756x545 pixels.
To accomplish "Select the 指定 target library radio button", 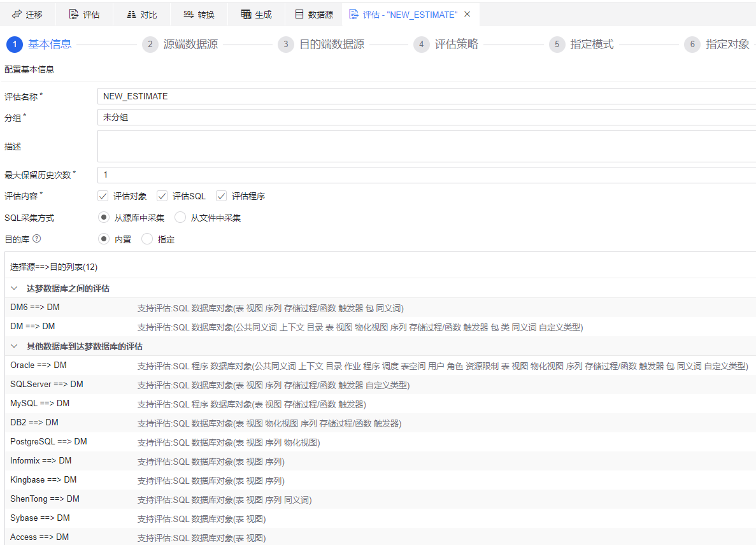I will coord(147,239).
